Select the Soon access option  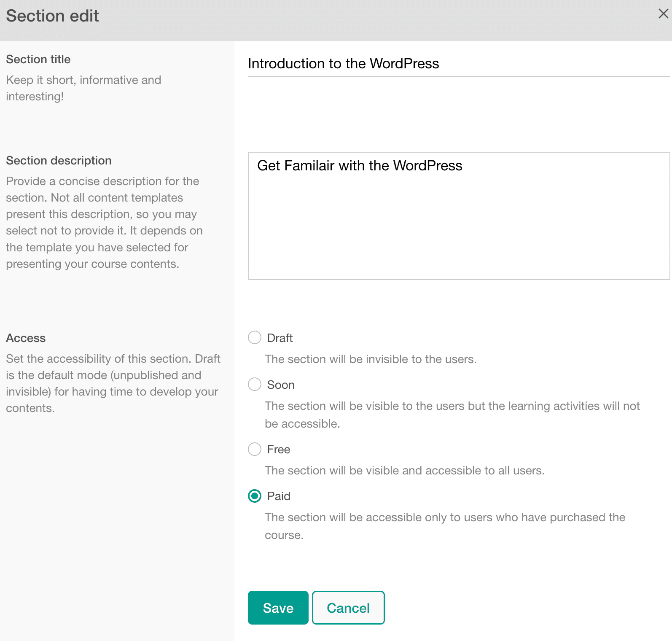[255, 384]
